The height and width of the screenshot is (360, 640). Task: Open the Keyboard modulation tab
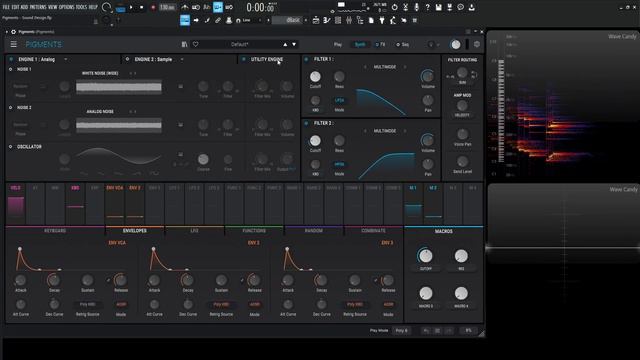point(55,231)
